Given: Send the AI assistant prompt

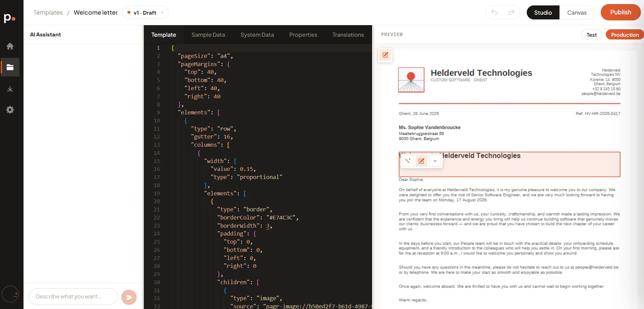Looking at the screenshot, I should (129, 297).
